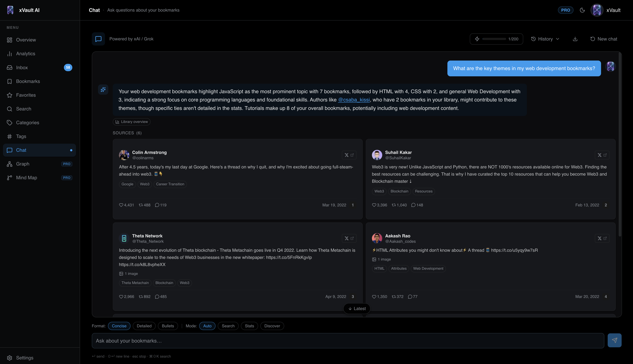Open the Library overview
This screenshot has height=364, width=633.
132,122
